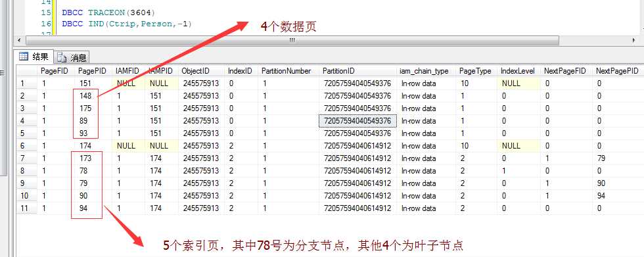Click PagePID cell with value 173
The image size is (644, 257).
click(x=93, y=158)
